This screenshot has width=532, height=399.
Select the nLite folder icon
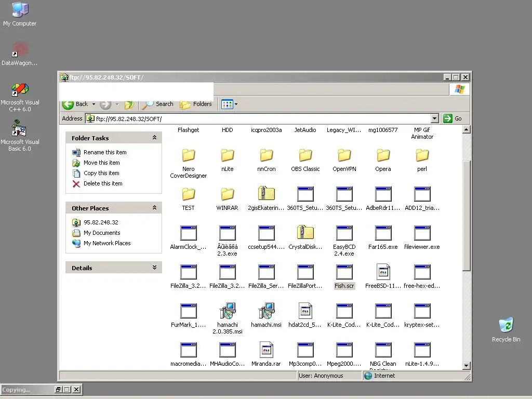click(x=228, y=155)
